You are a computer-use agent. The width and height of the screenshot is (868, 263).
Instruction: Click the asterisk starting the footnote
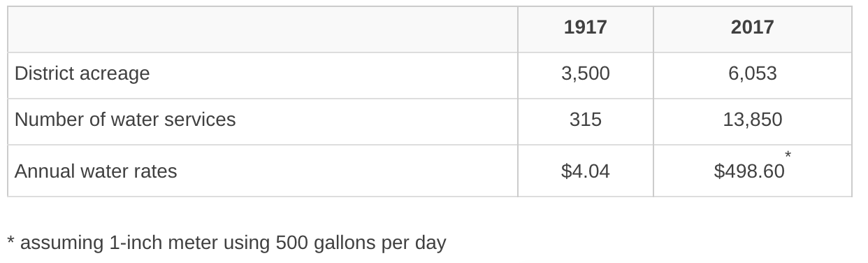coord(10,241)
